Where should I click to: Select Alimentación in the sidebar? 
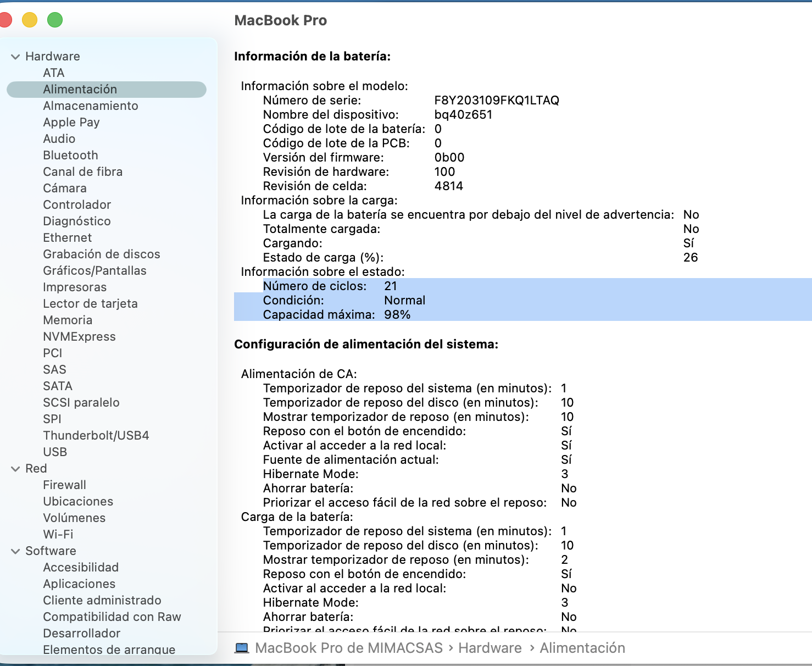[107, 90]
